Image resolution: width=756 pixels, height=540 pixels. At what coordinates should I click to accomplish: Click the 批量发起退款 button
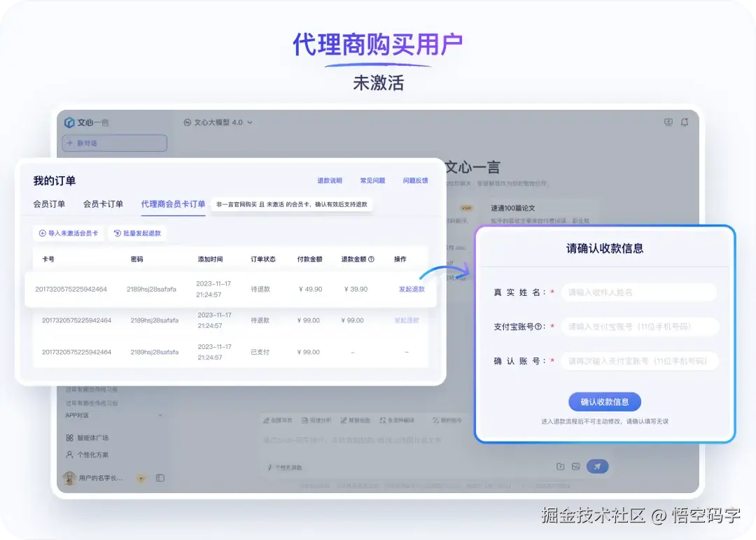click(x=137, y=233)
